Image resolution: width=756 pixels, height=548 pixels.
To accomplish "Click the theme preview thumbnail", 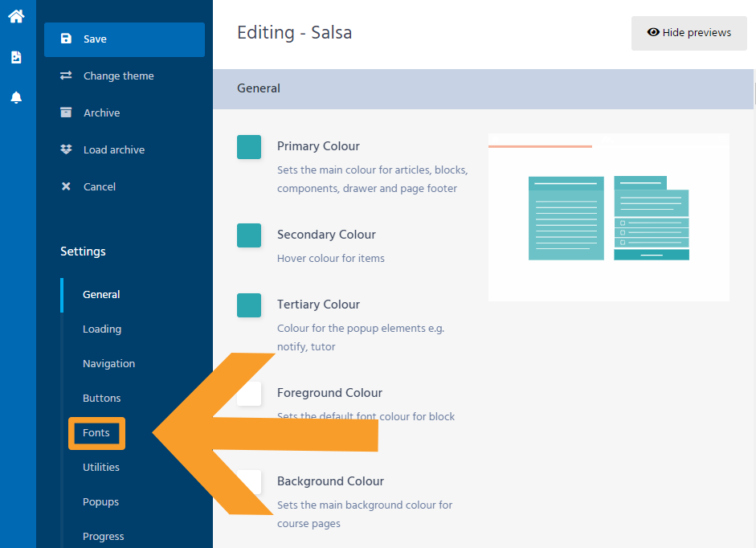I will pos(608,217).
